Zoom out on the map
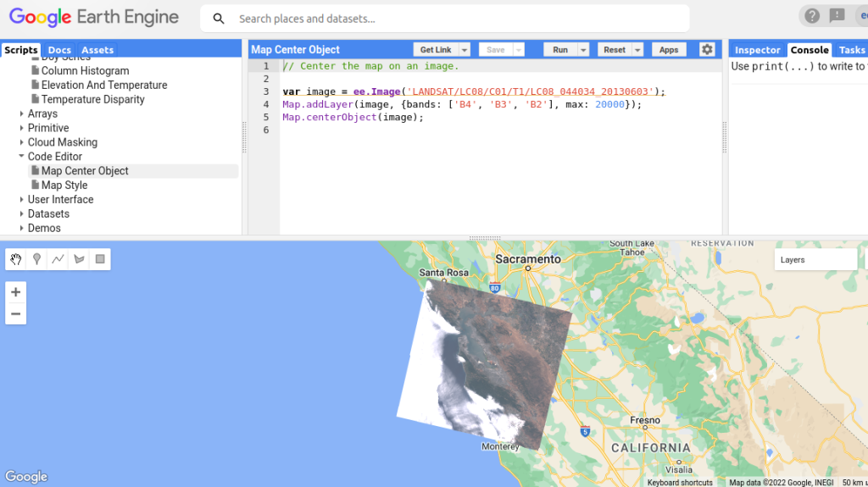 point(15,313)
